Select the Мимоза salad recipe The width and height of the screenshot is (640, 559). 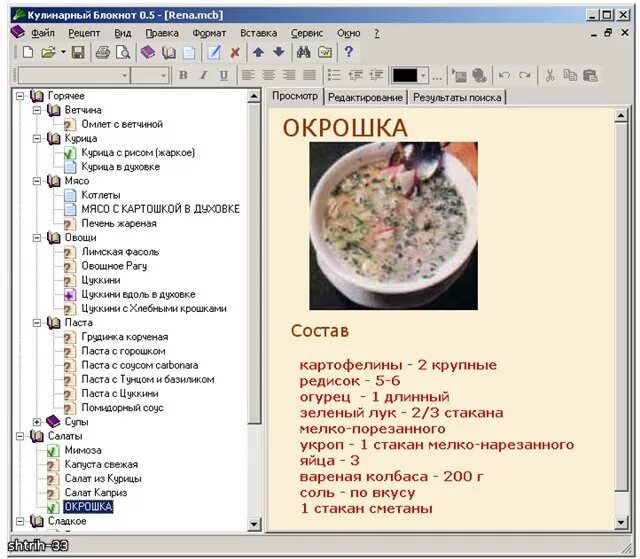83,450
